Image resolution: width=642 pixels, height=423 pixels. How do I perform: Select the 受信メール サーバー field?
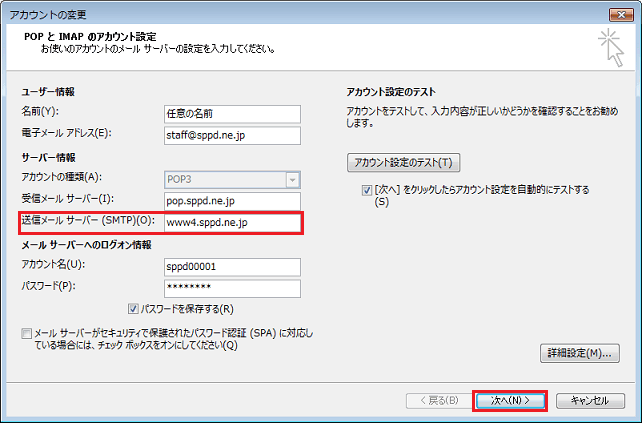[x=232, y=200]
